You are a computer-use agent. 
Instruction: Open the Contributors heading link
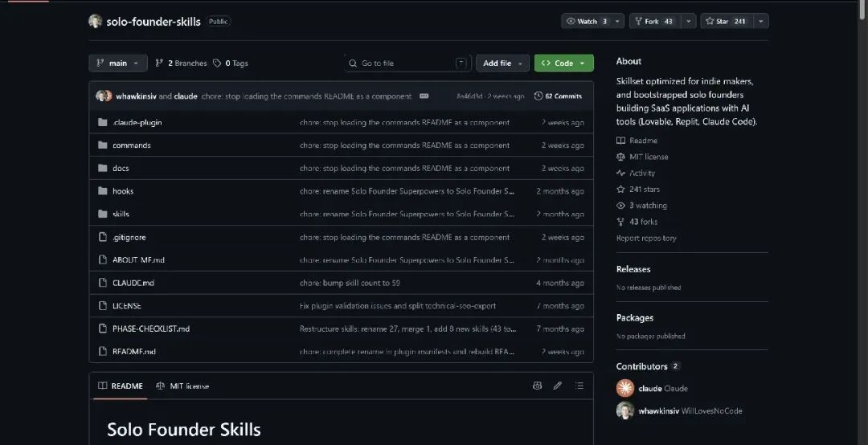click(648, 366)
